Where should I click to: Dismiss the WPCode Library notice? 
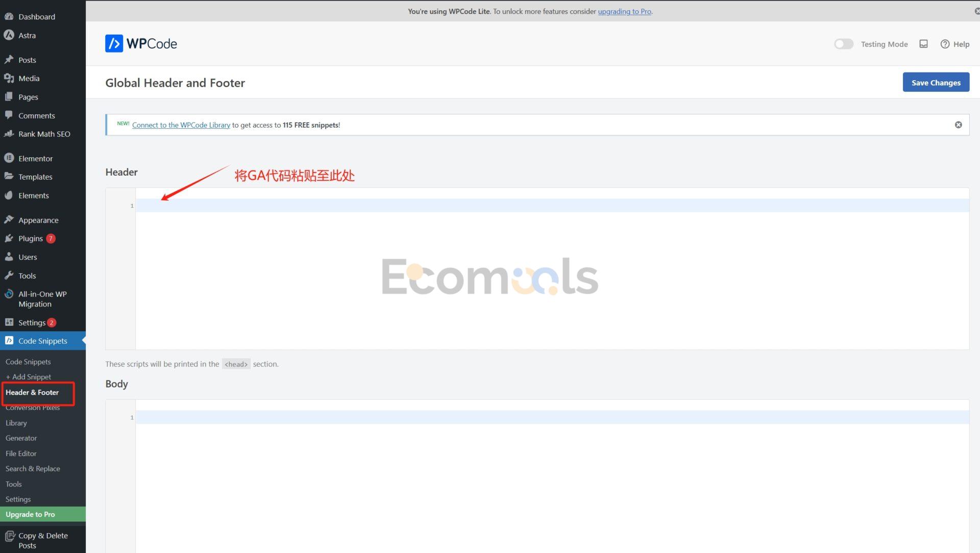[958, 125]
